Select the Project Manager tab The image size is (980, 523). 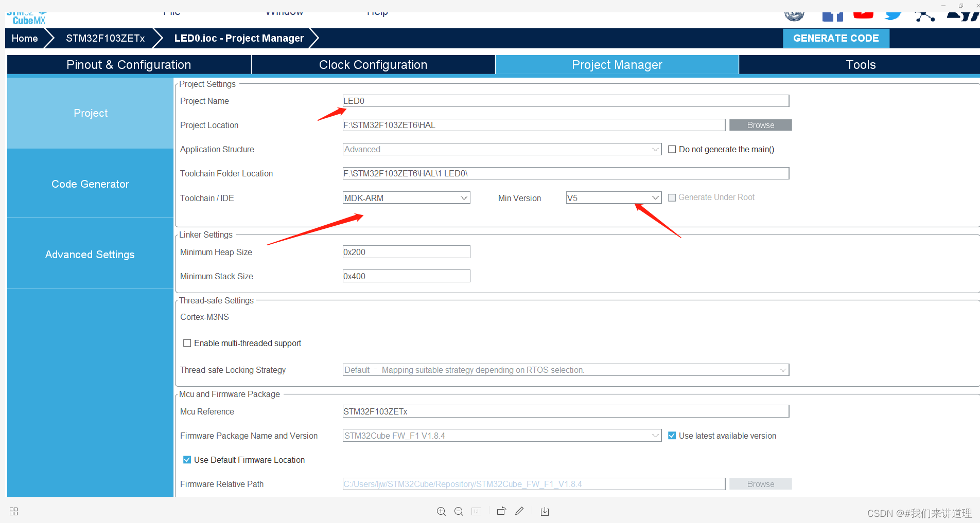[617, 65]
